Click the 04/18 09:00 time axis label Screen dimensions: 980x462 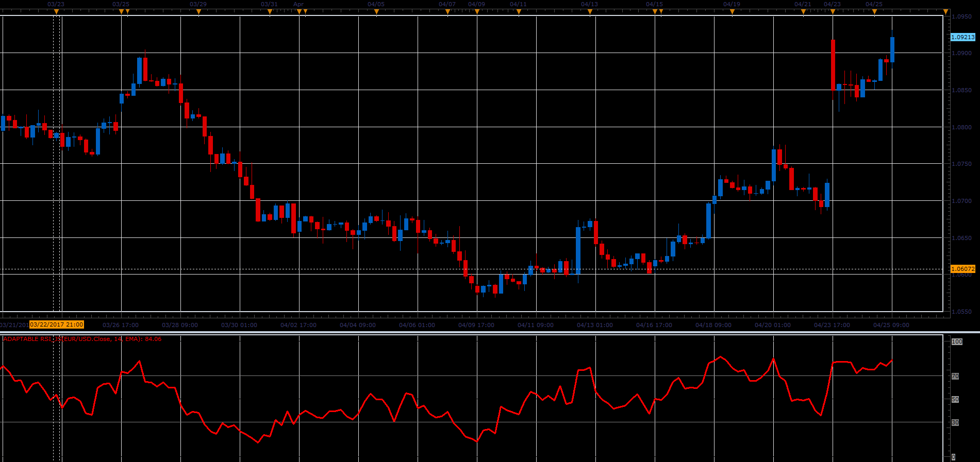[713, 325]
